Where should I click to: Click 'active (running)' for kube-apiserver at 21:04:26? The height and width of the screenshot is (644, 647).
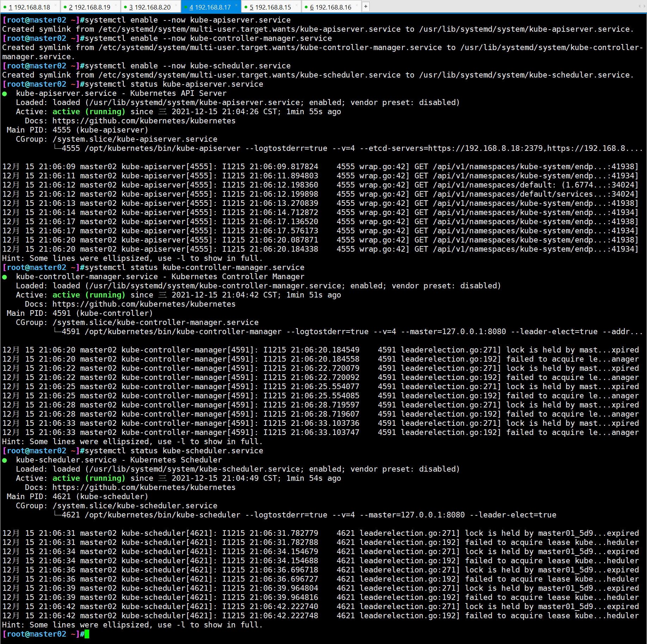coord(89,112)
